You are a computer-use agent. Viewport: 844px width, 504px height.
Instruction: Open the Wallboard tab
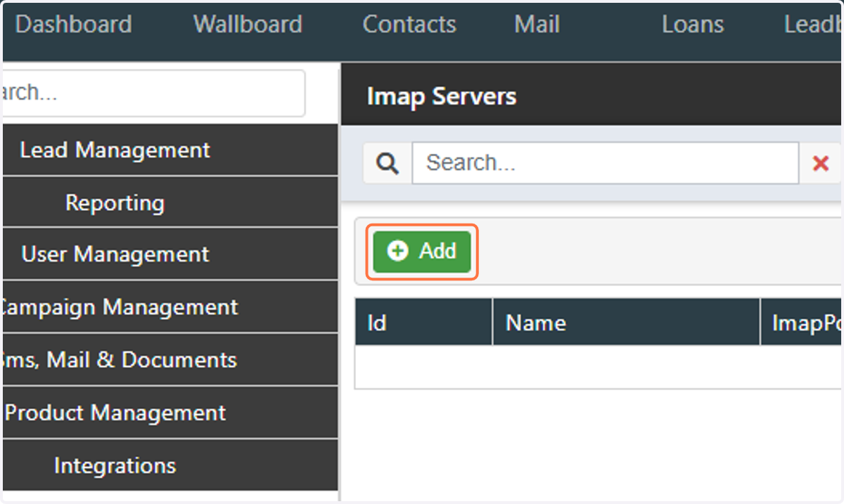tap(248, 25)
